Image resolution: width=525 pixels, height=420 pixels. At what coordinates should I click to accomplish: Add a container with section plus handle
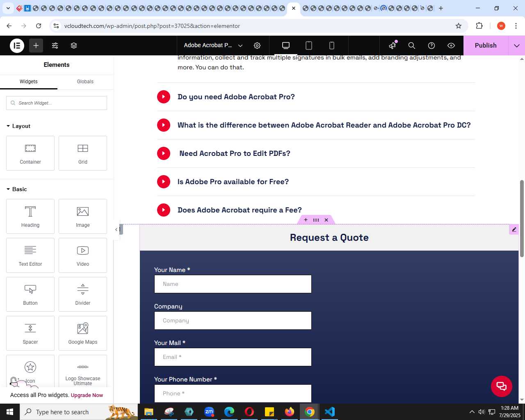(306, 220)
